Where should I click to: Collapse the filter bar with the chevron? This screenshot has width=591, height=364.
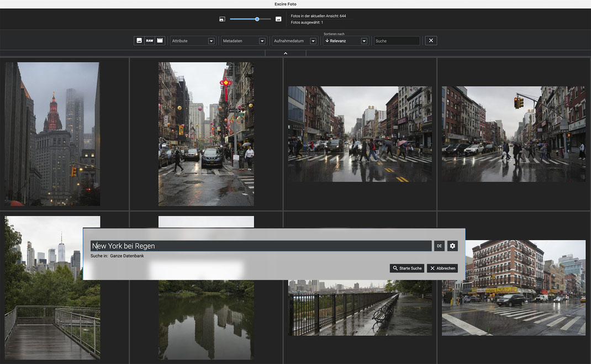(286, 54)
